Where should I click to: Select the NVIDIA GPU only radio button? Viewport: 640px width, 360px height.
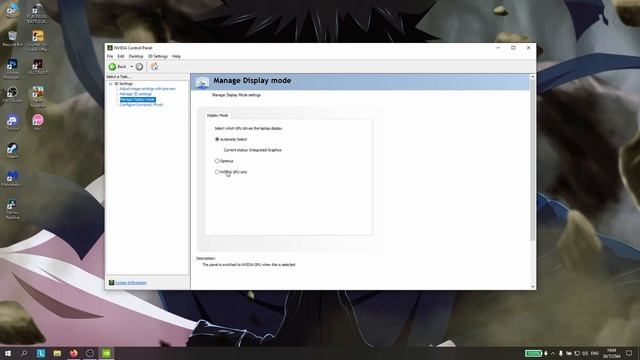pyautogui.click(x=217, y=172)
